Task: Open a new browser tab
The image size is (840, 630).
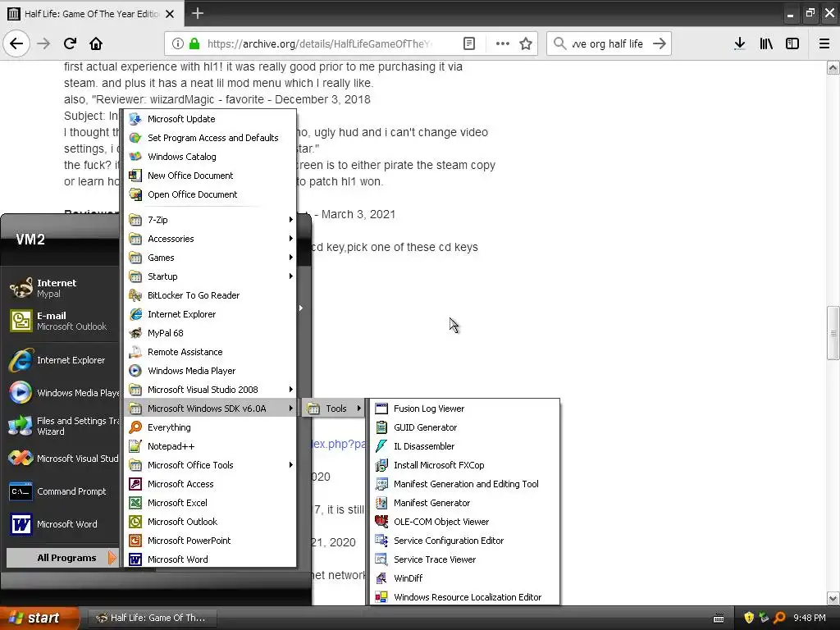Action: (x=198, y=13)
